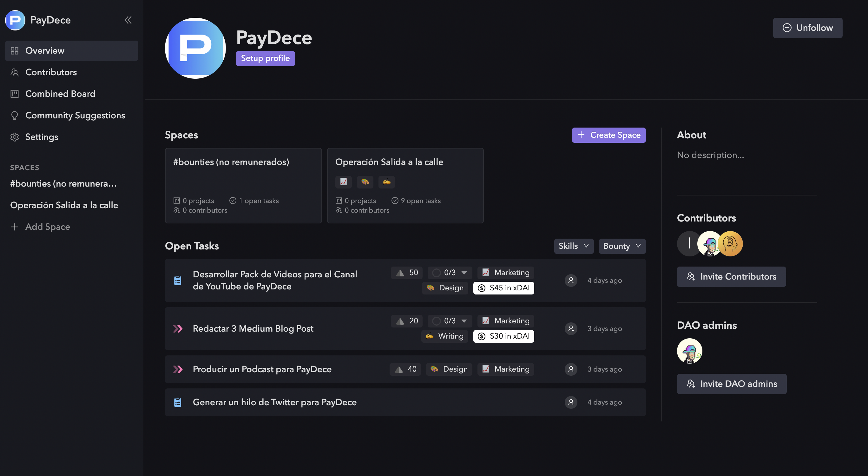Click the Setup profile button
The width and height of the screenshot is (868, 476).
265,58
